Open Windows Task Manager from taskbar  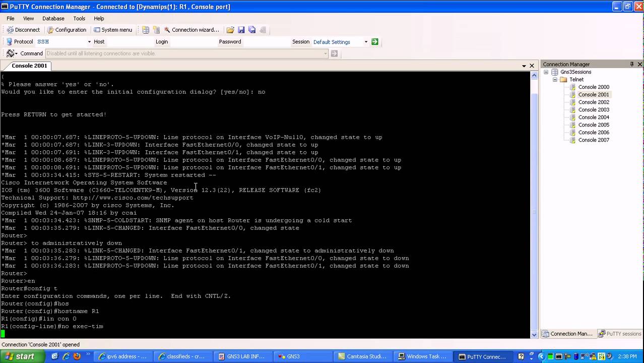423,356
